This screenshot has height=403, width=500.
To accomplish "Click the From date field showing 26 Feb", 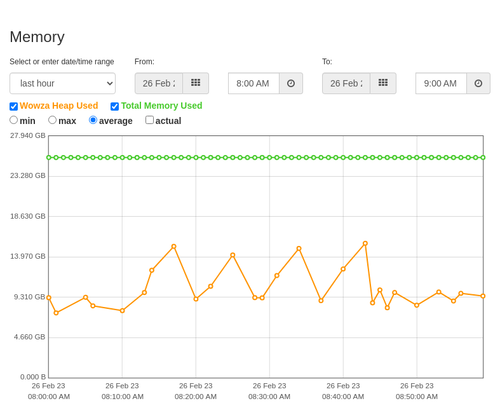I will coord(159,83).
